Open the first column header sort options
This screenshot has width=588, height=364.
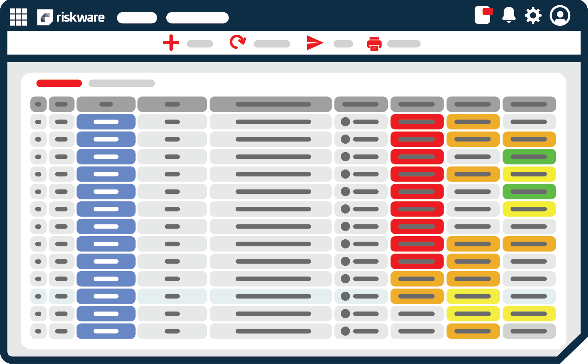38,104
